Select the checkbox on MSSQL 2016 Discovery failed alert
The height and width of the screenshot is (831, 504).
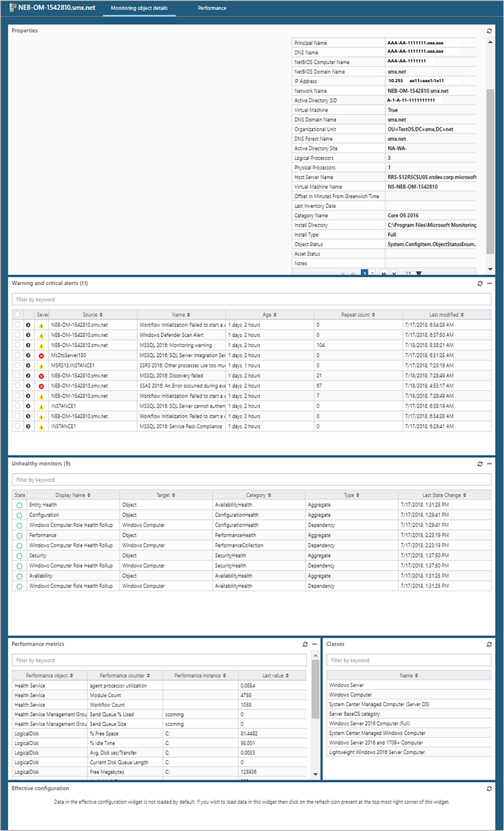tap(18, 375)
